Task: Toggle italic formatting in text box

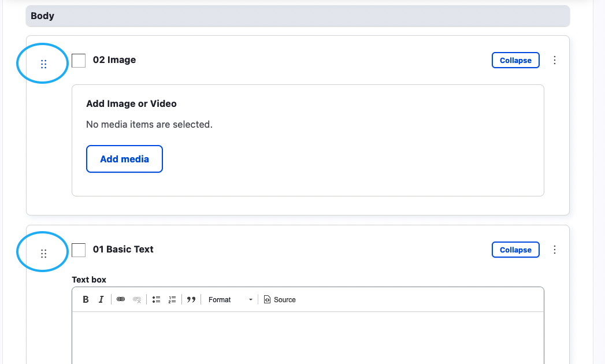Action: 101,299
